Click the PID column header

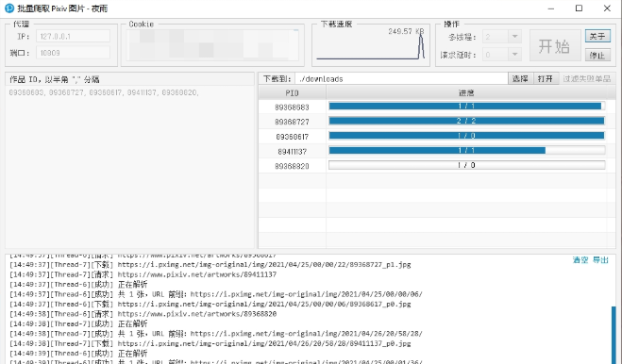pos(292,92)
